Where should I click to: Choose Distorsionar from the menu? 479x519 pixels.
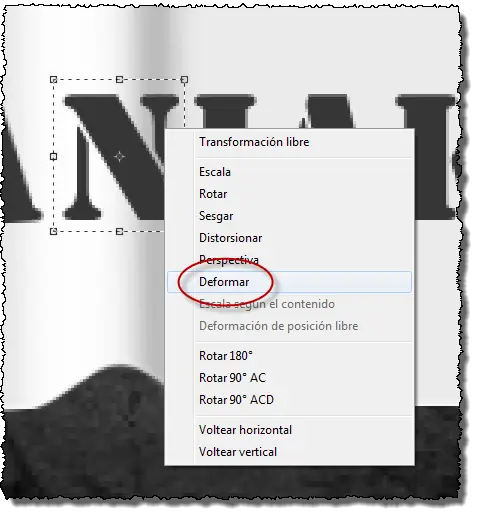tap(289, 238)
